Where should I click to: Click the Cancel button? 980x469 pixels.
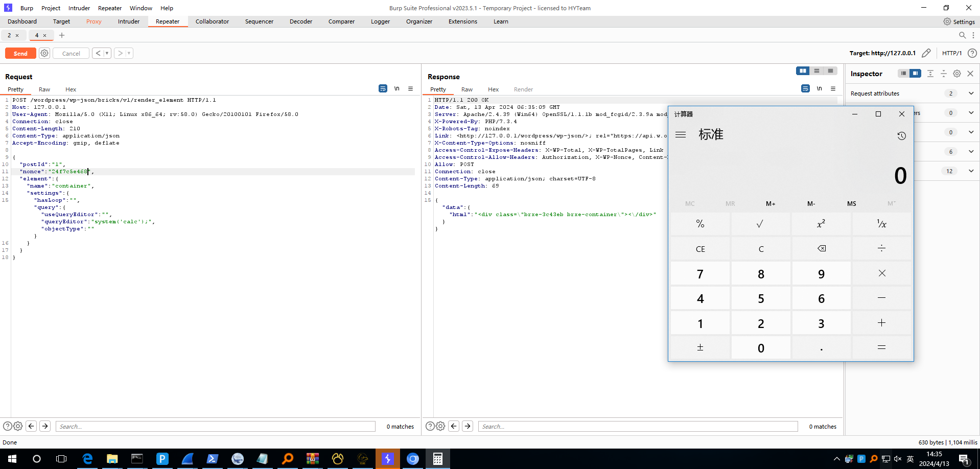click(x=71, y=53)
